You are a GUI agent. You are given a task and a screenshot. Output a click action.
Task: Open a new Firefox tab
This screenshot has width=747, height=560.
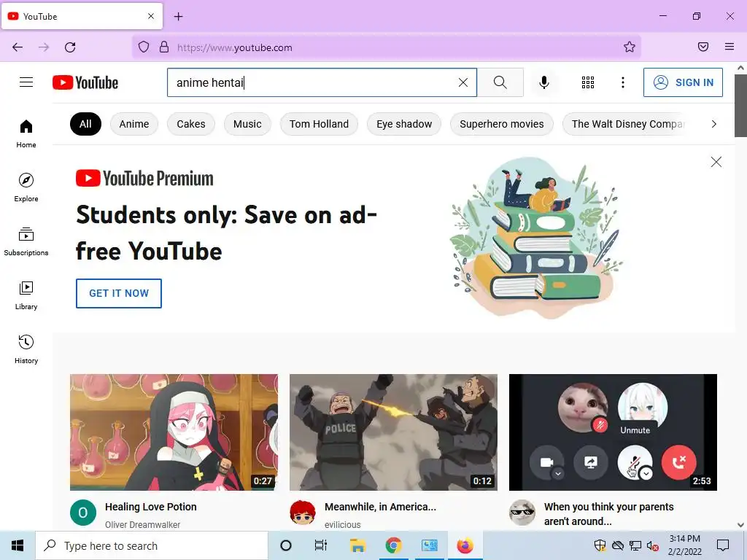click(x=178, y=17)
